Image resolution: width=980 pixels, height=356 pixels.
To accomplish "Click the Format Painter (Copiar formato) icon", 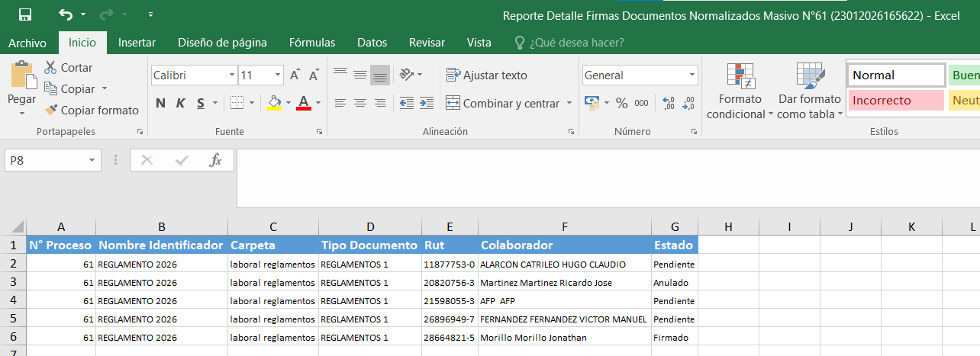I will (51, 111).
